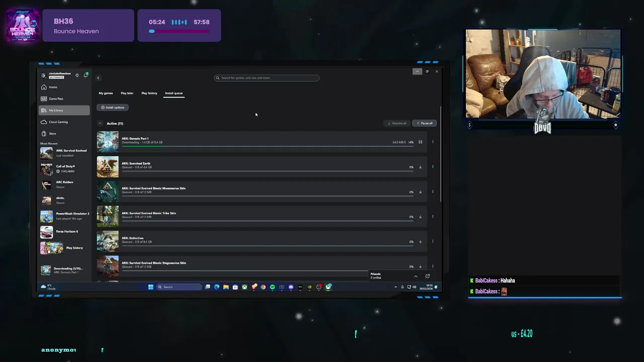Screen dimensions: 644x362
Task: Open Discord from the taskbar
Action: 291,287
